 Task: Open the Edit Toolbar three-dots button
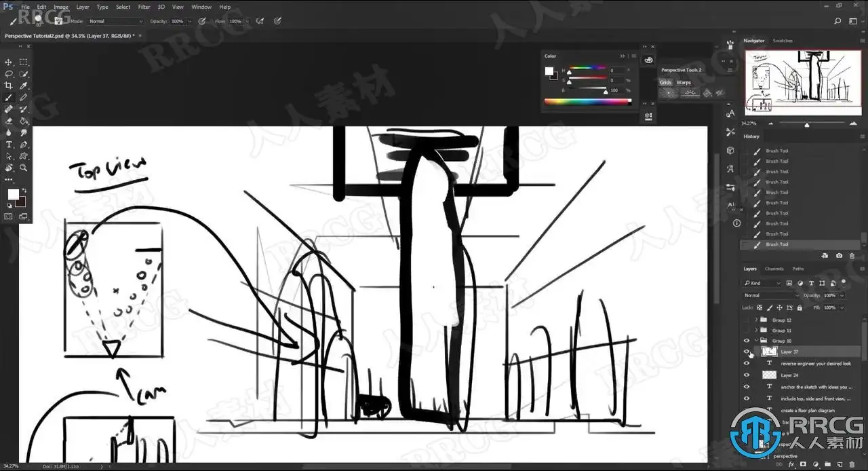click(x=9, y=180)
